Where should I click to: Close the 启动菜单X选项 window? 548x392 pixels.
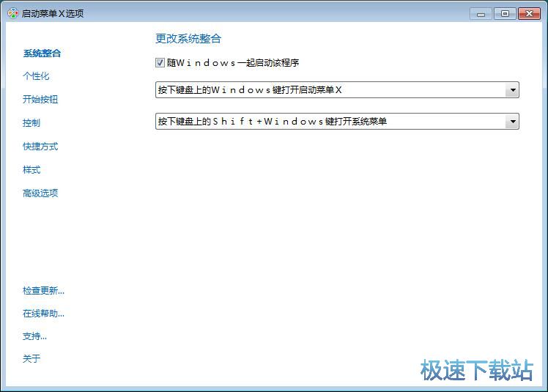click(529, 14)
